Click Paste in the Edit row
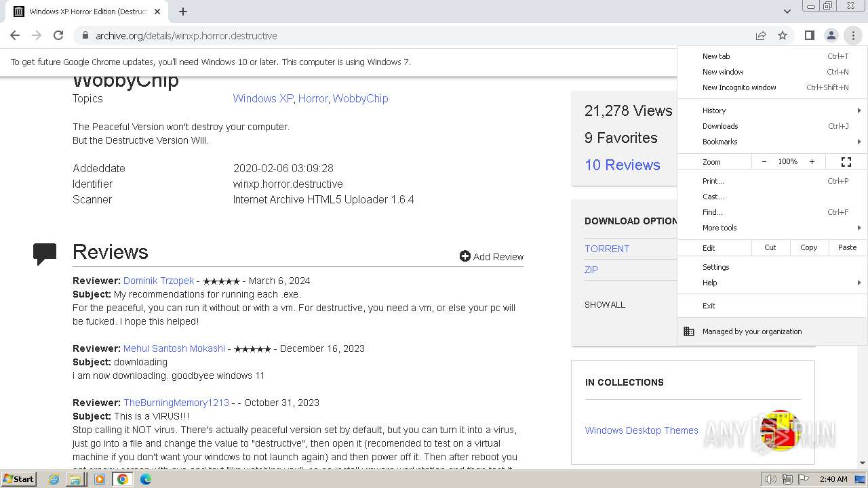 point(848,247)
